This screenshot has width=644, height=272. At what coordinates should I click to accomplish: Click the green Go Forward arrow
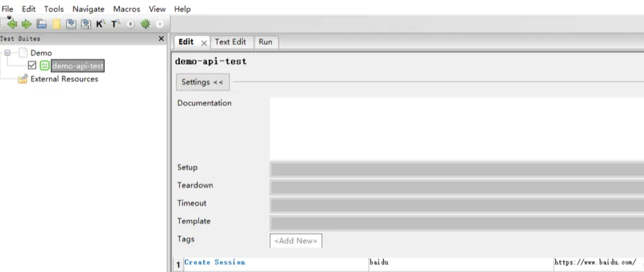click(x=27, y=24)
